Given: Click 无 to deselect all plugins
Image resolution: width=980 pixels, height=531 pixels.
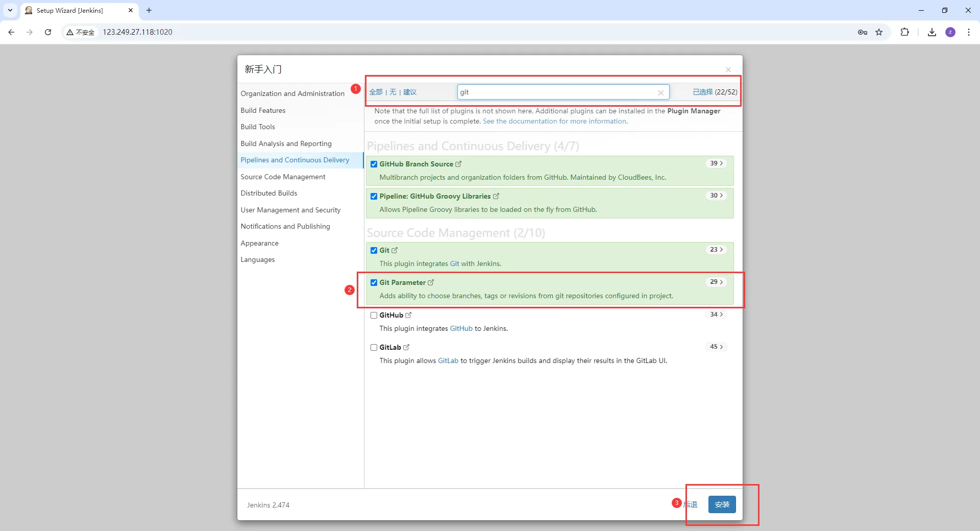Looking at the screenshot, I should 393,92.
